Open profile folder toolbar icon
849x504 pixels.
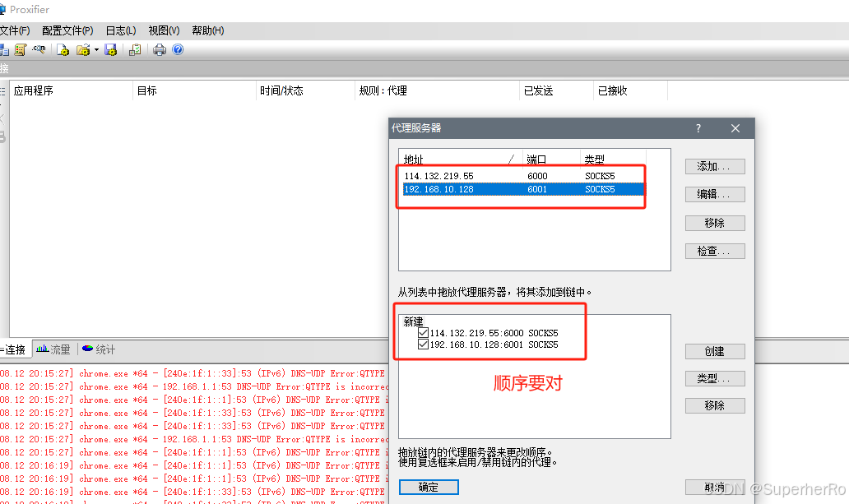point(83,50)
